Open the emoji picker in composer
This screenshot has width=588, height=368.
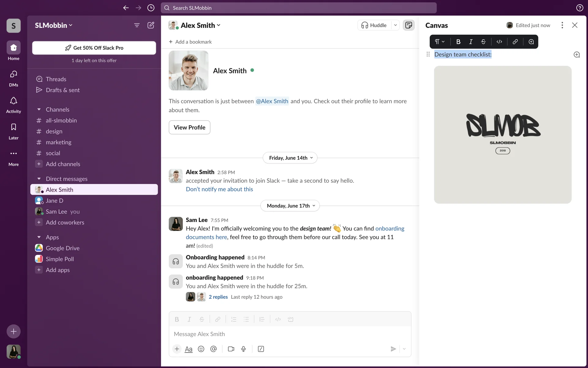201,349
